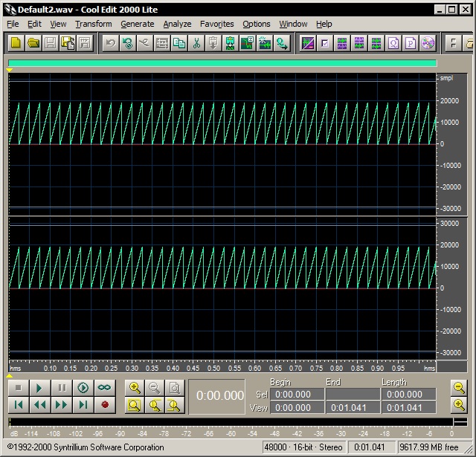
Task: Click the green overview range bar
Action: click(222, 63)
